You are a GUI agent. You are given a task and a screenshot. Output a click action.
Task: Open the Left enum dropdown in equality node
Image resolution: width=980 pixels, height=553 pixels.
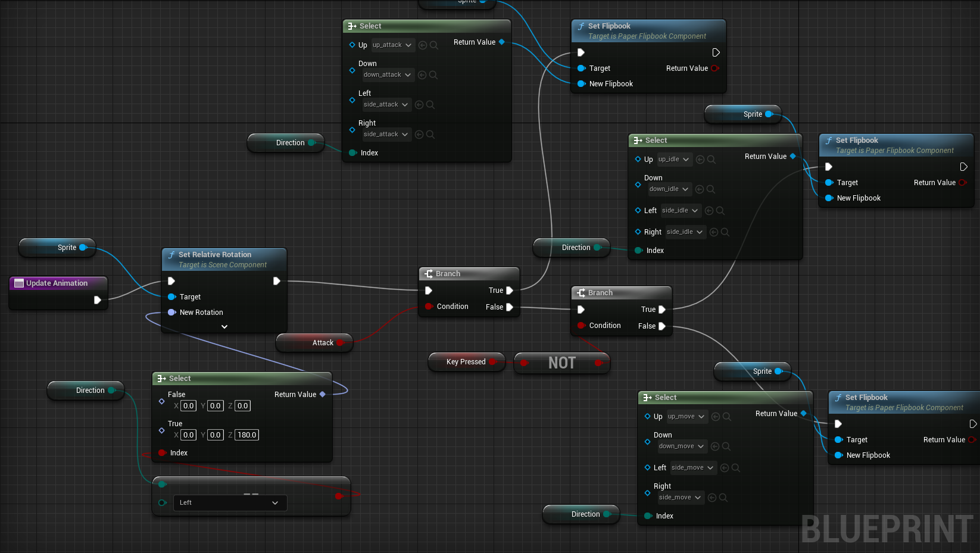(230, 503)
